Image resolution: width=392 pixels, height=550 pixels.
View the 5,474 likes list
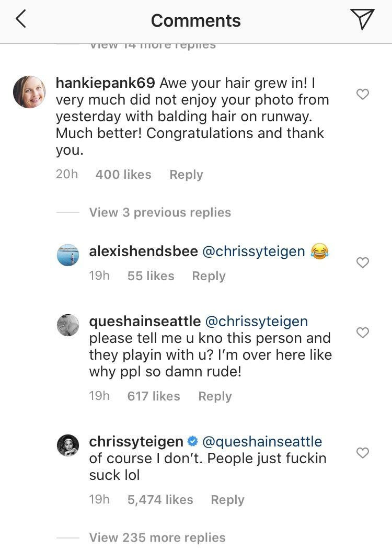[x=160, y=500]
